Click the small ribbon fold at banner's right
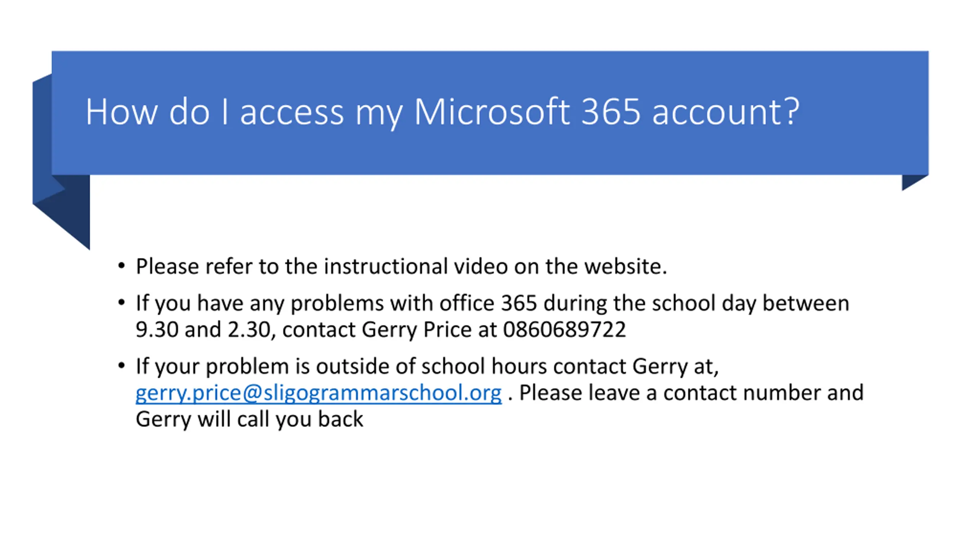Screen dimensions: 980x551 pyautogui.click(x=913, y=181)
